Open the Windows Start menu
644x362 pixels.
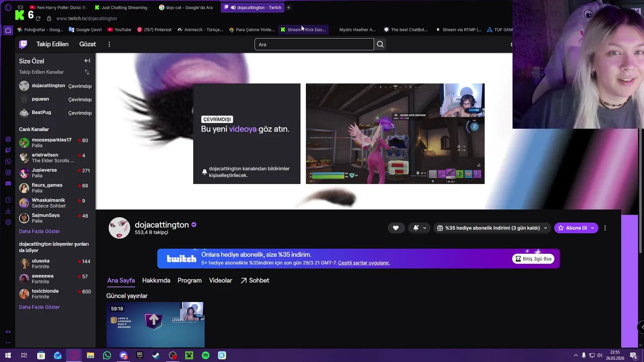8,355
